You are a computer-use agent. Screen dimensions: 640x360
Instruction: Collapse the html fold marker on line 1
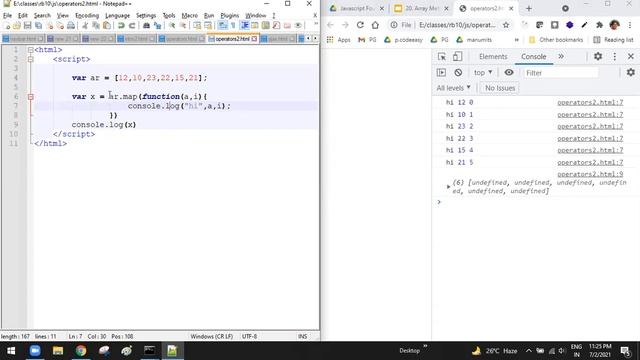tap(31, 50)
